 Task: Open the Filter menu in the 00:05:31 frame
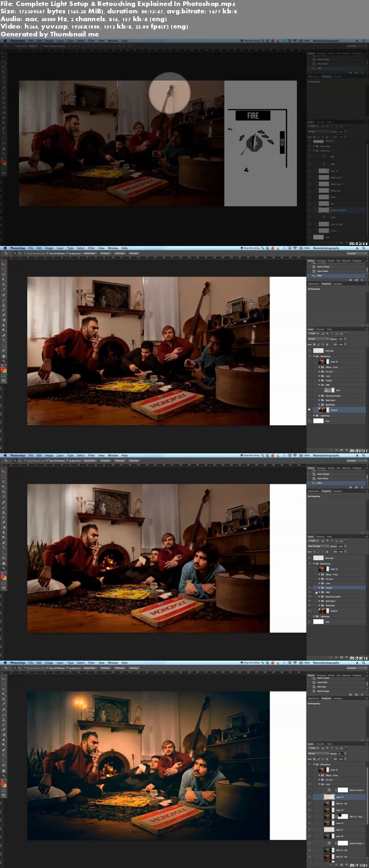[x=91, y=248]
